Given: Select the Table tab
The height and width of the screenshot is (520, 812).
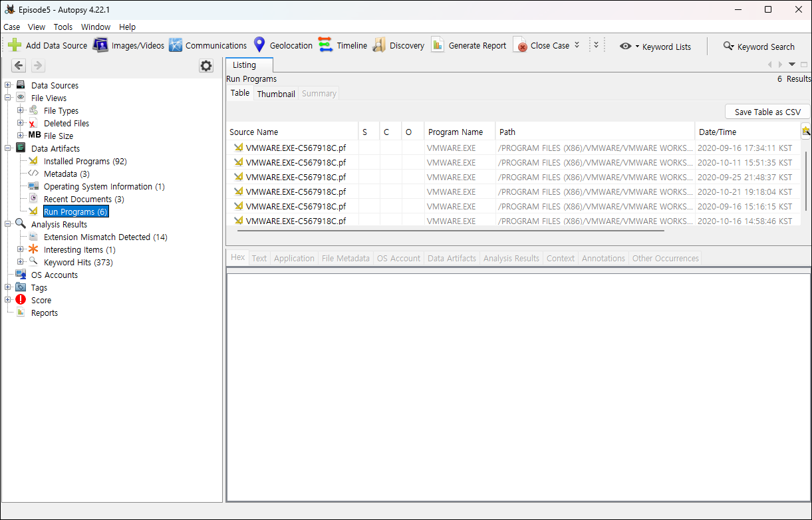Looking at the screenshot, I should [x=240, y=93].
